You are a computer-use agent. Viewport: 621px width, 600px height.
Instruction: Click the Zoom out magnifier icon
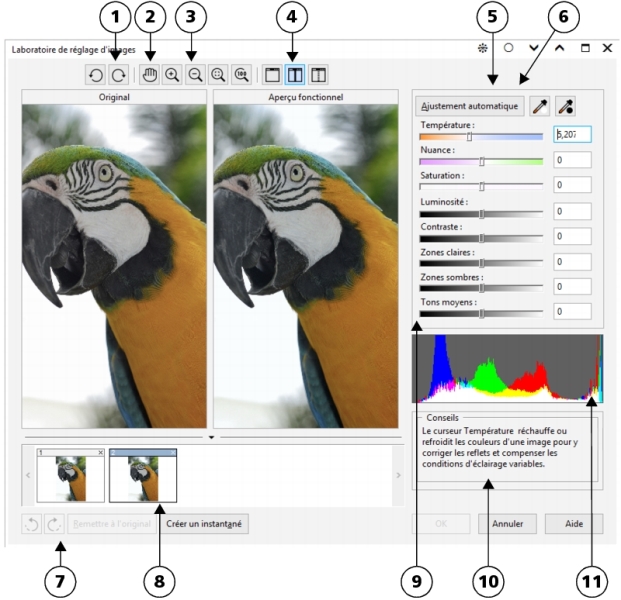pyautogui.click(x=194, y=75)
